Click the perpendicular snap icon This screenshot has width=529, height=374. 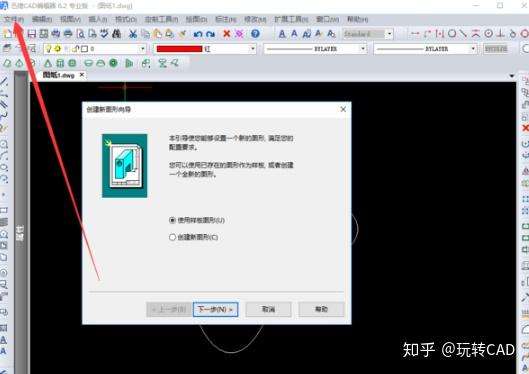[x=501, y=33]
